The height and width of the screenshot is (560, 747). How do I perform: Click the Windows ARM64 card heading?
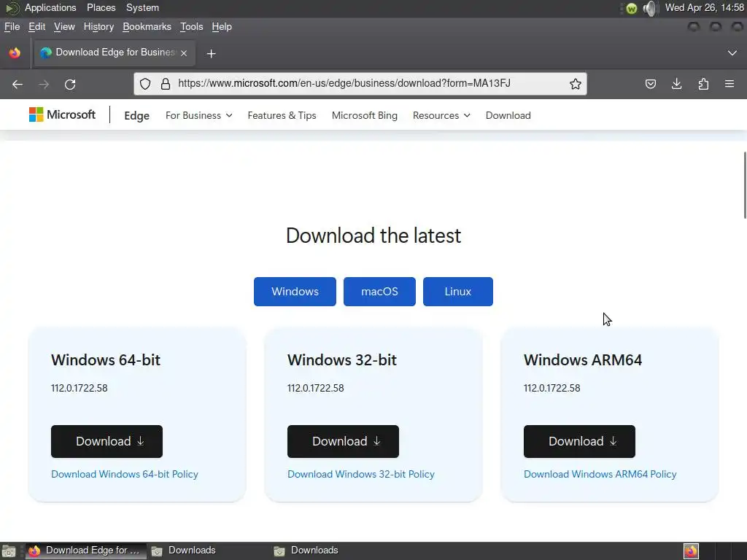pos(583,359)
